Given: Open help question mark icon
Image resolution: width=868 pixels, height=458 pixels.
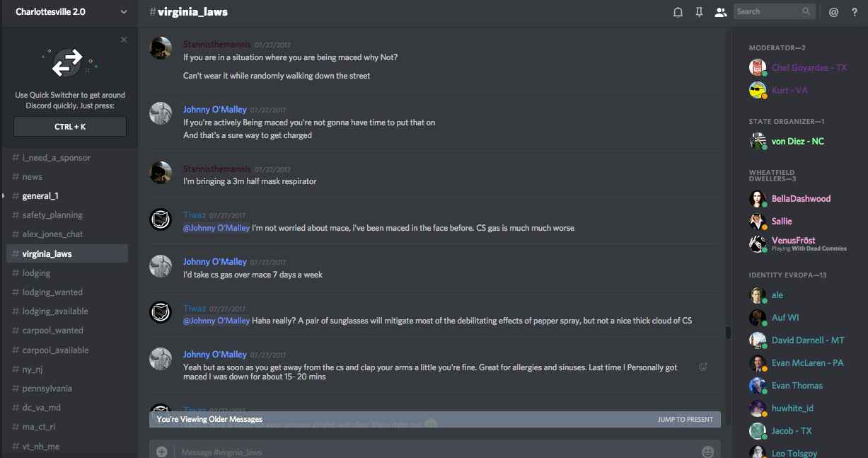Looking at the screenshot, I should [x=854, y=12].
